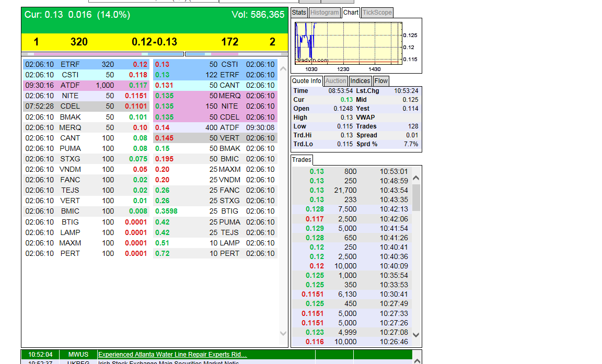Click the MWUS news source cell
602x364 pixels.
coord(78,355)
